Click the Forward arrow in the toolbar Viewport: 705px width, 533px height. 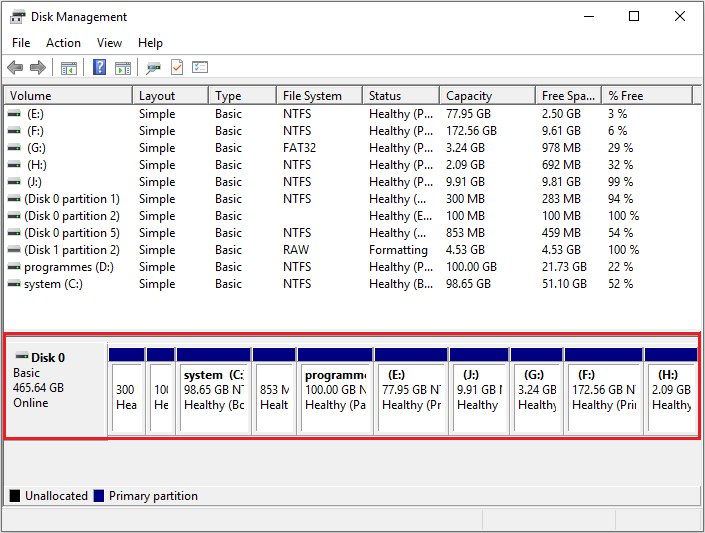coord(38,68)
